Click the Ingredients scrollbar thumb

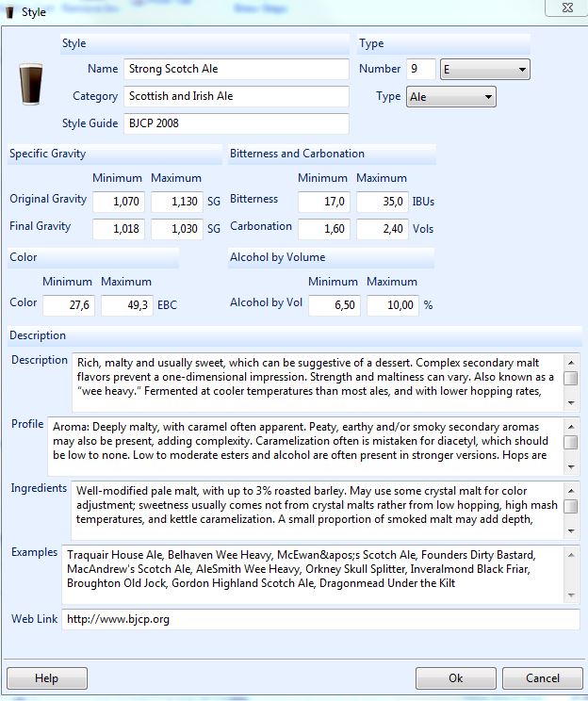[x=571, y=506]
